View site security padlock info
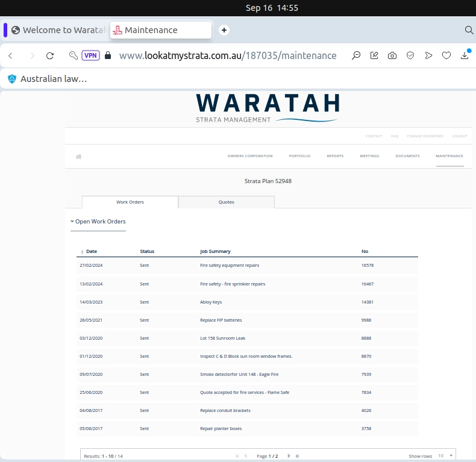Image resolution: width=476 pixels, height=462 pixels. pyautogui.click(x=108, y=55)
